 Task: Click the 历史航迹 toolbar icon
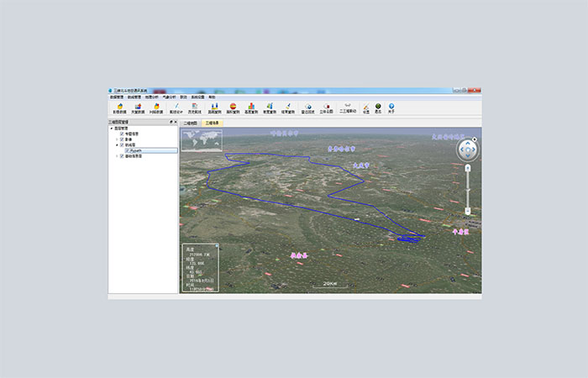[x=193, y=108]
